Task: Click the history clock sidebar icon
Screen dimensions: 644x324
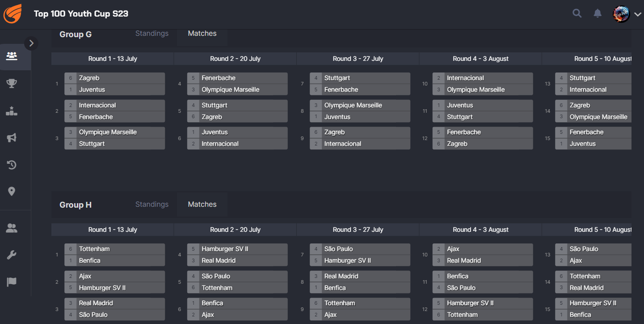Action: [12, 165]
